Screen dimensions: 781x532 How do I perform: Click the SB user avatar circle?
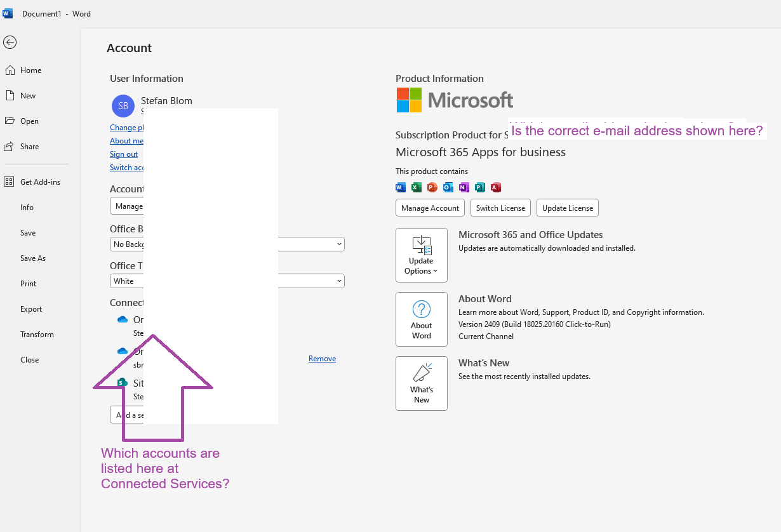pyautogui.click(x=123, y=106)
